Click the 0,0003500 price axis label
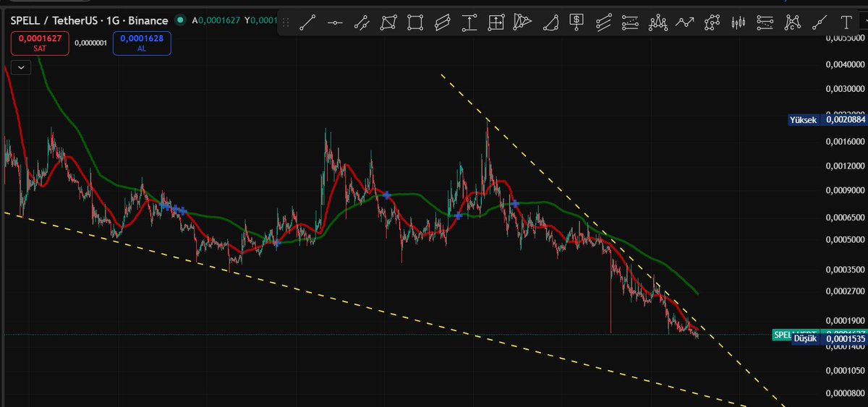 click(845, 270)
